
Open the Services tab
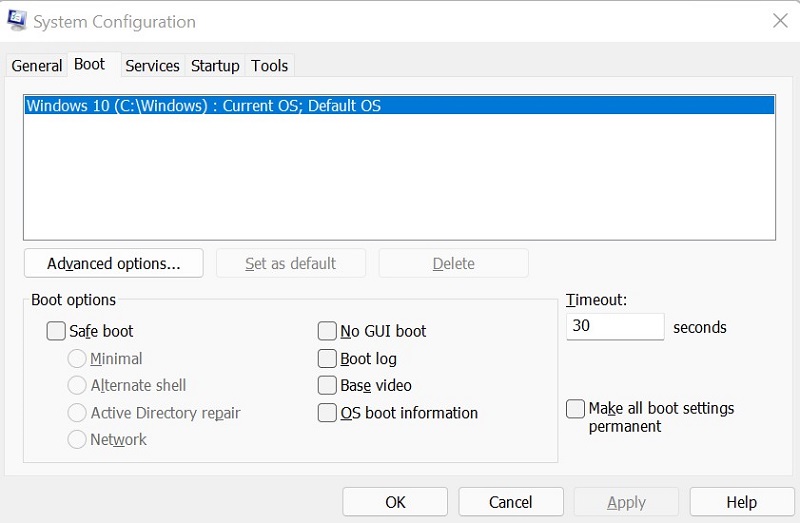pyautogui.click(x=152, y=66)
